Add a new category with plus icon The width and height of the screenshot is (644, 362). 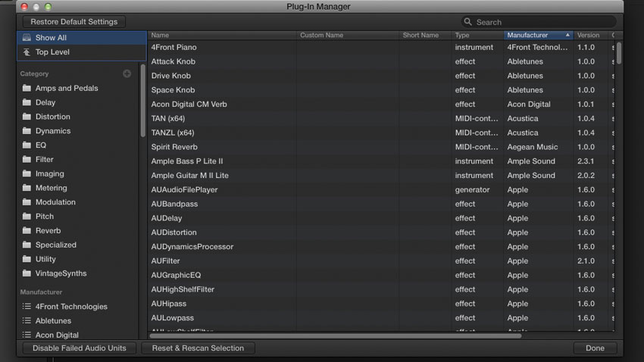127,73
